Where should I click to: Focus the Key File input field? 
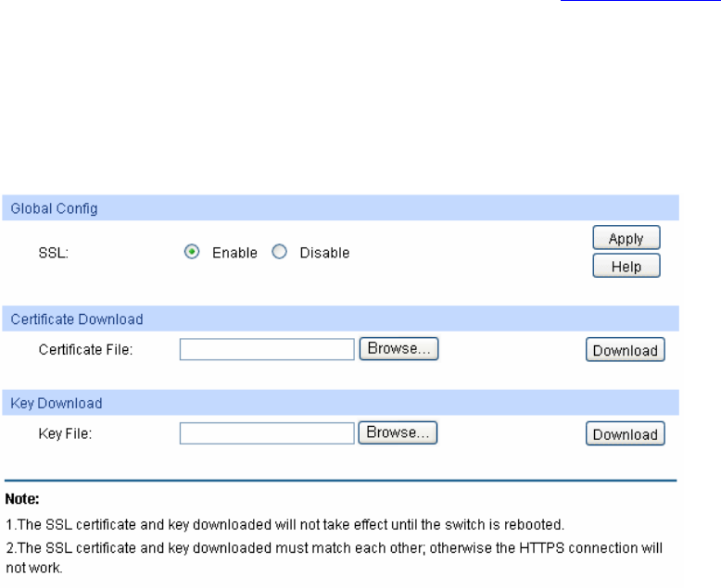coord(267,433)
